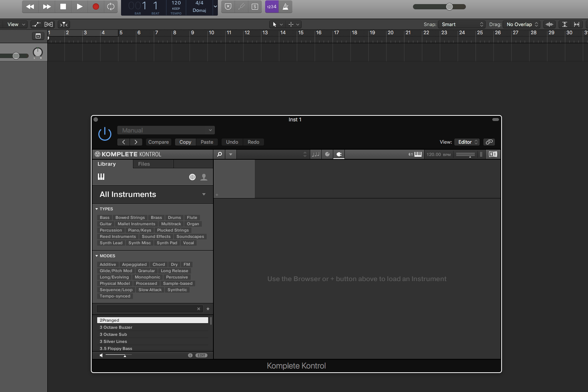The height and width of the screenshot is (392, 588).
Task: Click bar 17 on the timeline ruler
Action: coord(337,33)
